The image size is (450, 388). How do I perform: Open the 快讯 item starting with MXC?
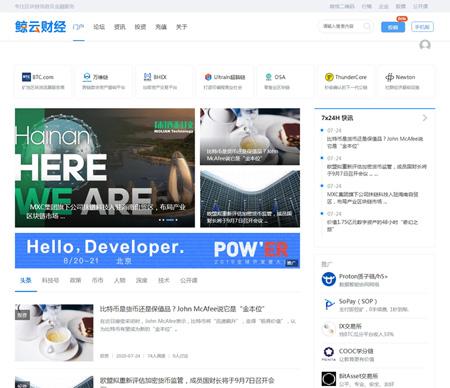(373, 198)
